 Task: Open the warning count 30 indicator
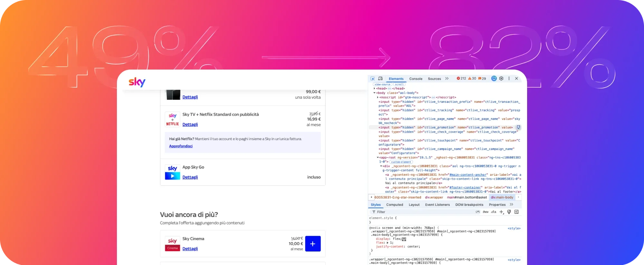pyautogui.click(x=472, y=79)
